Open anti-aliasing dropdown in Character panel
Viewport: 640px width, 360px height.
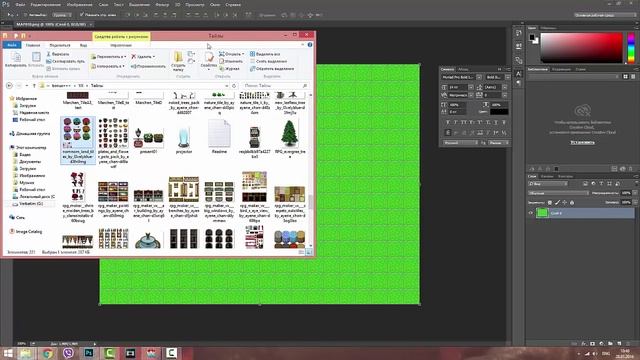(499, 143)
